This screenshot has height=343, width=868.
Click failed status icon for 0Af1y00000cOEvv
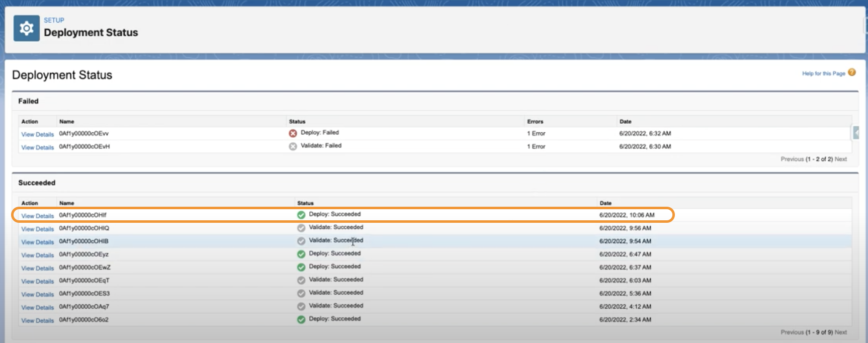pos(293,133)
